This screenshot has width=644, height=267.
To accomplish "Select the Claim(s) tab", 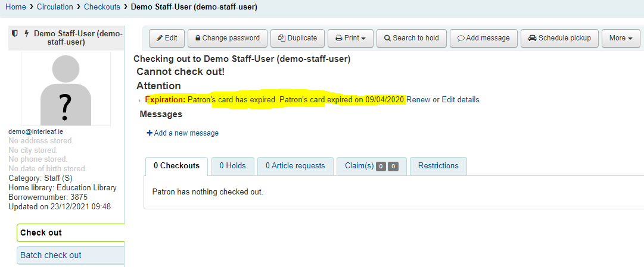I will click(x=372, y=166).
